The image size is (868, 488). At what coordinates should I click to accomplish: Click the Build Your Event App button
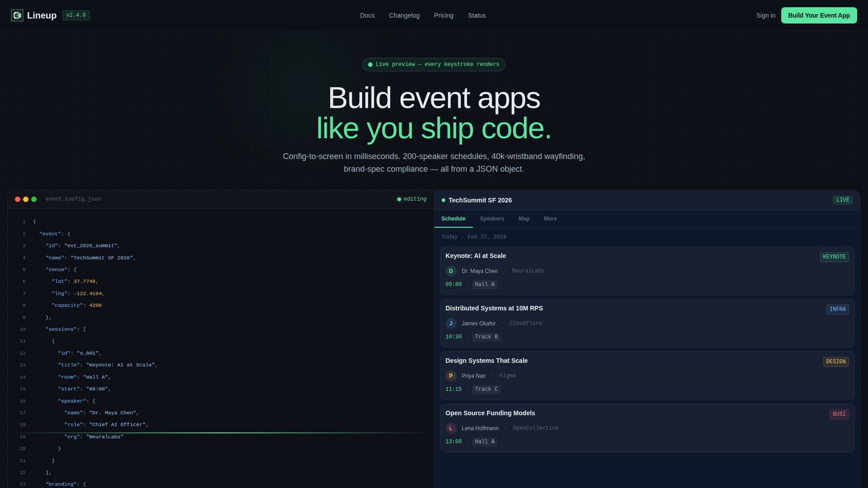tap(819, 15)
